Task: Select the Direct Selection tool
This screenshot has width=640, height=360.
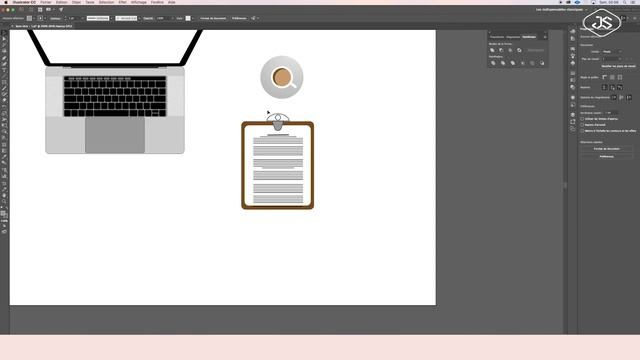Action: click(4, 40)
